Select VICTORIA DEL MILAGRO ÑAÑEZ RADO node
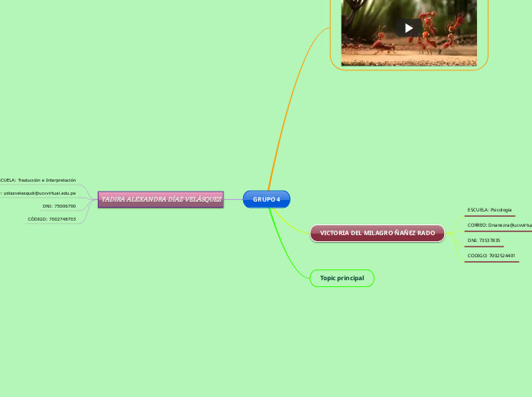The height and width of the screenshot is (397, 532). [378, 234]
